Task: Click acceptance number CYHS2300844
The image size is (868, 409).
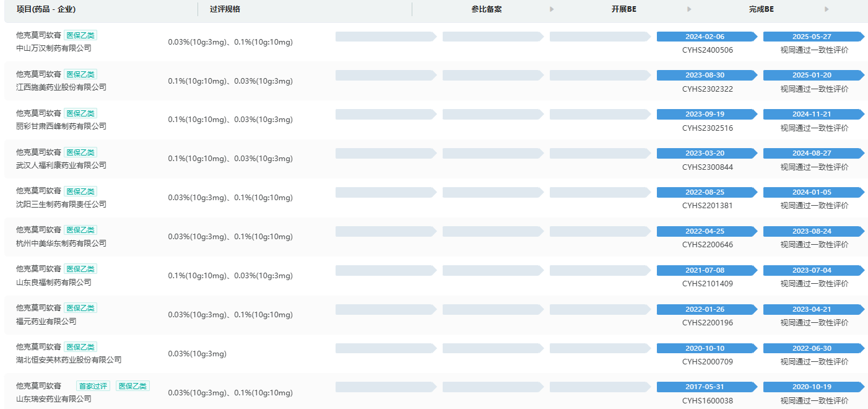Action: 708,167
